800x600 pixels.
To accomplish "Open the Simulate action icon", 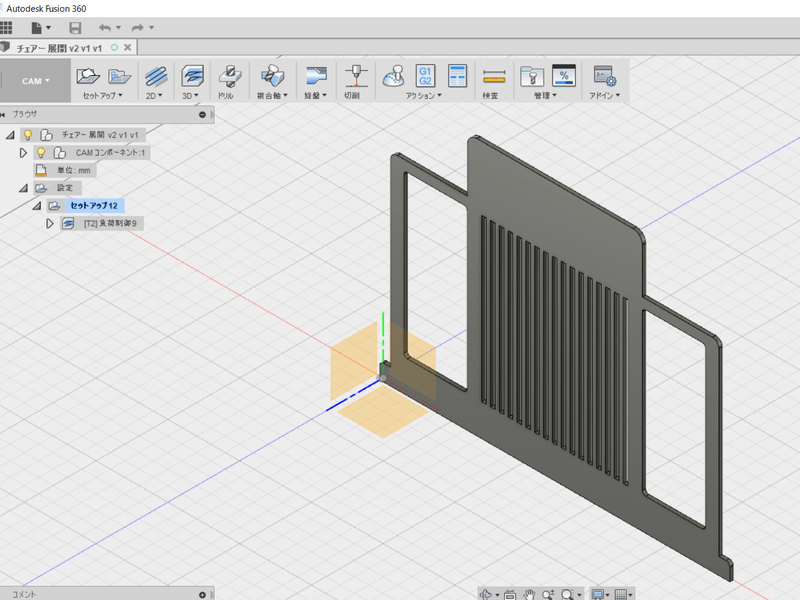I will pyautogui.click(x=393, y=75).
